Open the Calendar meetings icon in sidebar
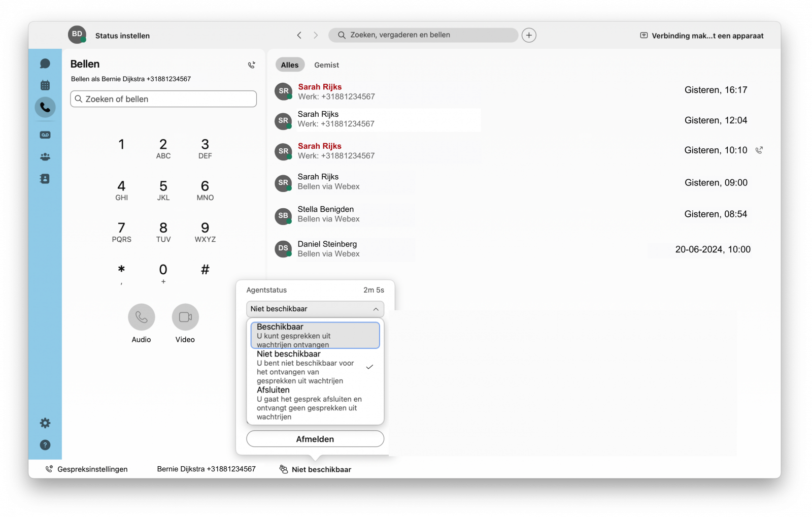Screen dimensions: 812x517 pos(45,85)
